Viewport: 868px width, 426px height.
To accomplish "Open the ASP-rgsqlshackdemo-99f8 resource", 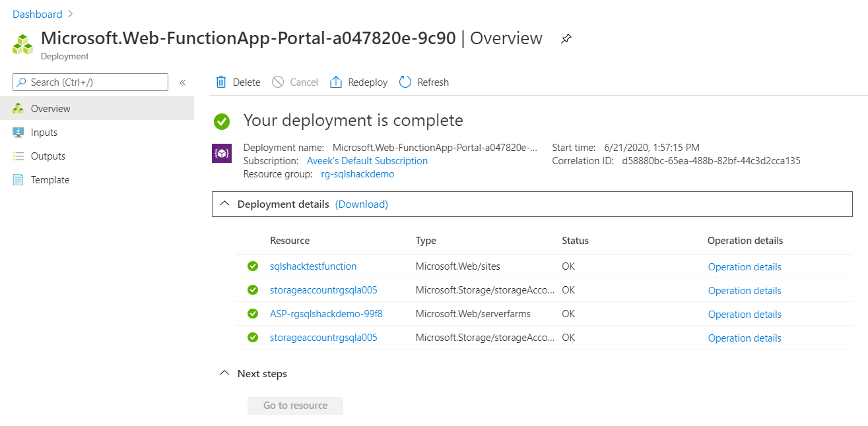I will (326, 314).
